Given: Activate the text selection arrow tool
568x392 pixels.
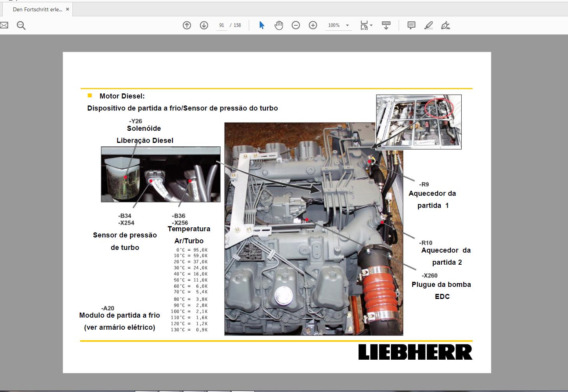Looking at the screenshot, I should point(262,25).
